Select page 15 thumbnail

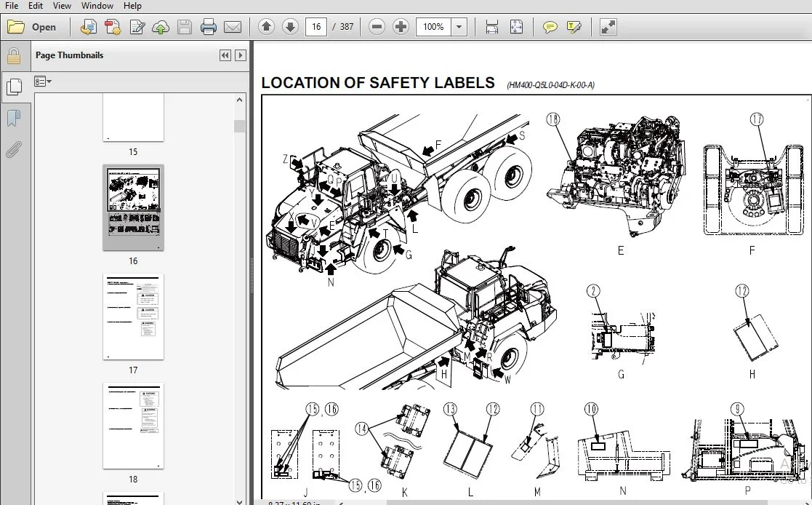coord(134,118)
